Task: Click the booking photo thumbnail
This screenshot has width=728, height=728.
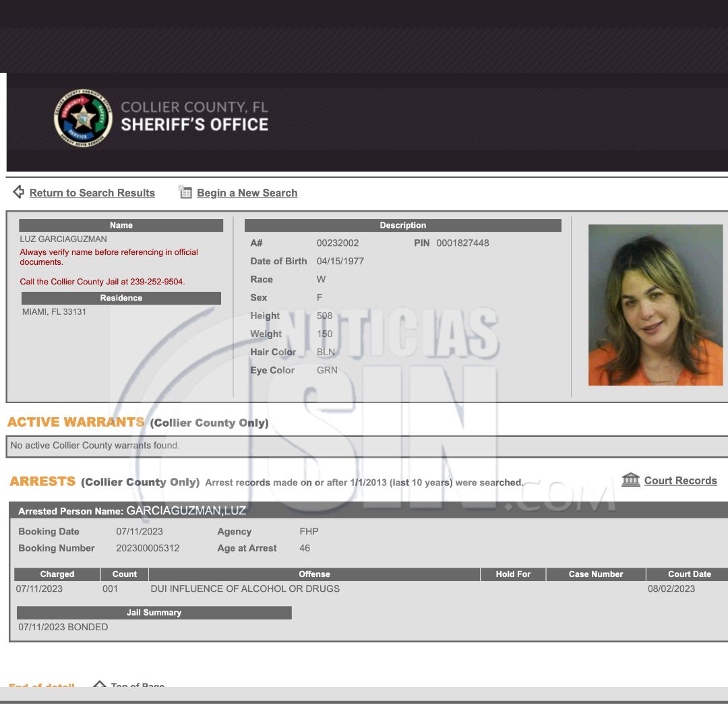Action: [655, 305]
